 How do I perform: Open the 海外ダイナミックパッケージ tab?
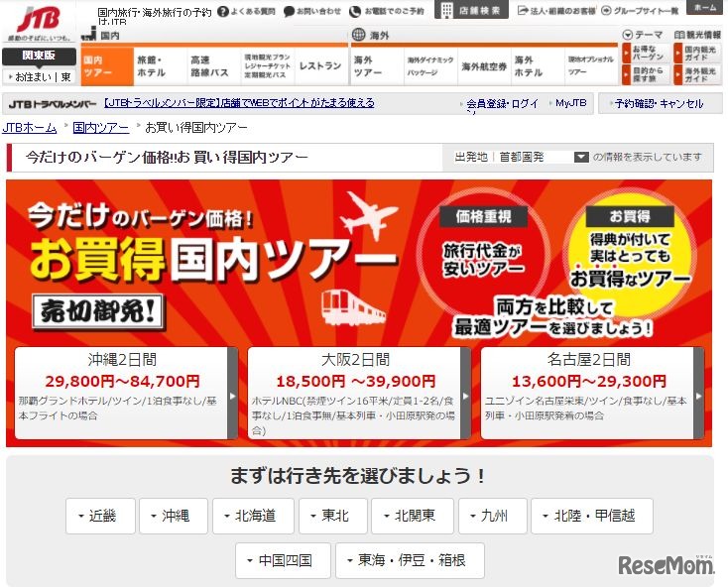pos(430,66)
